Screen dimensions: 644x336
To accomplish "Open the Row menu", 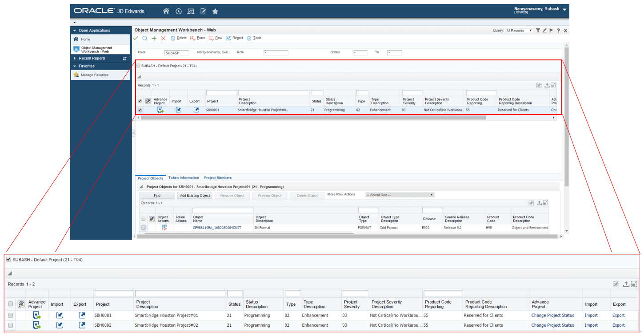I will [x=216, y=38].
